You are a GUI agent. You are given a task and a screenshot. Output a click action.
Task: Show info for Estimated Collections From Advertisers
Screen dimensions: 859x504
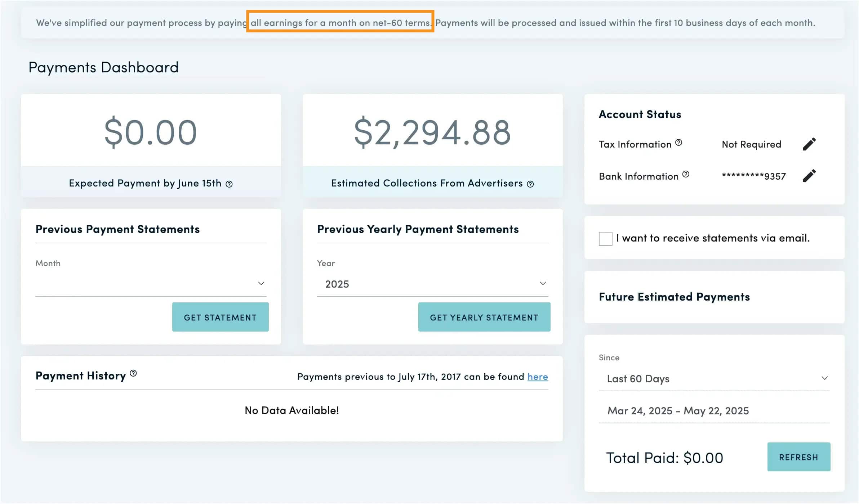pyautogui.click(x=530, y=184)
